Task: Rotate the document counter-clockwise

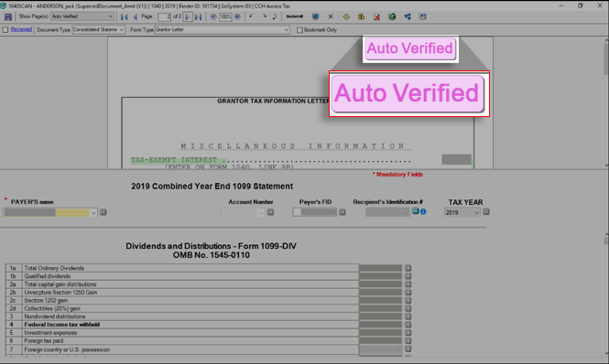Action: tap(251, 16)
